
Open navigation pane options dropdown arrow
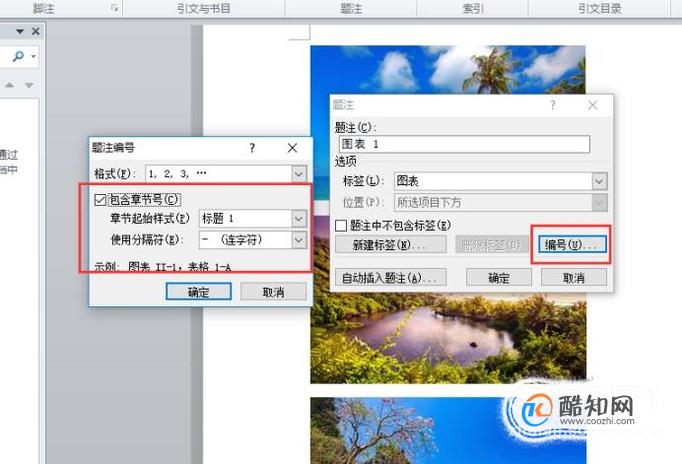coord(20,31)
